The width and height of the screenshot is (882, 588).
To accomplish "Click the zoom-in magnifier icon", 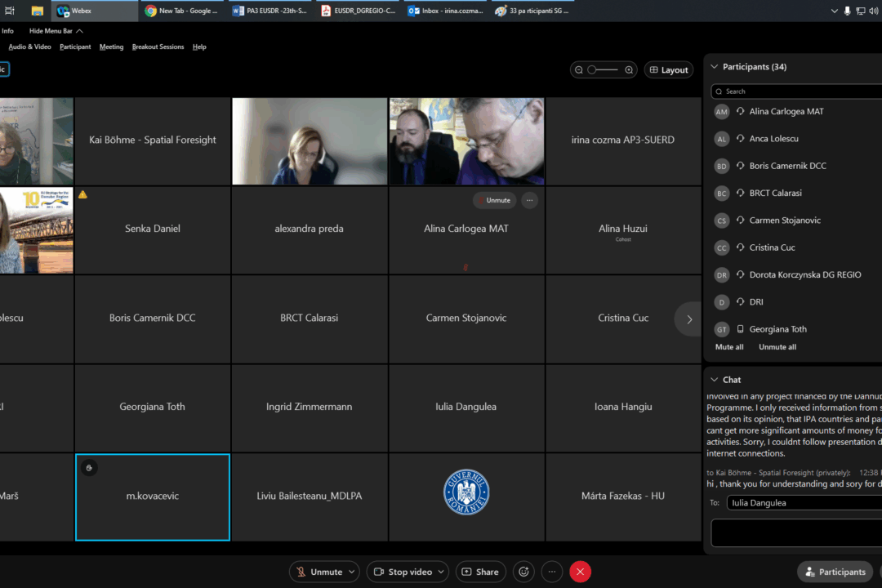I will (629, 69).
